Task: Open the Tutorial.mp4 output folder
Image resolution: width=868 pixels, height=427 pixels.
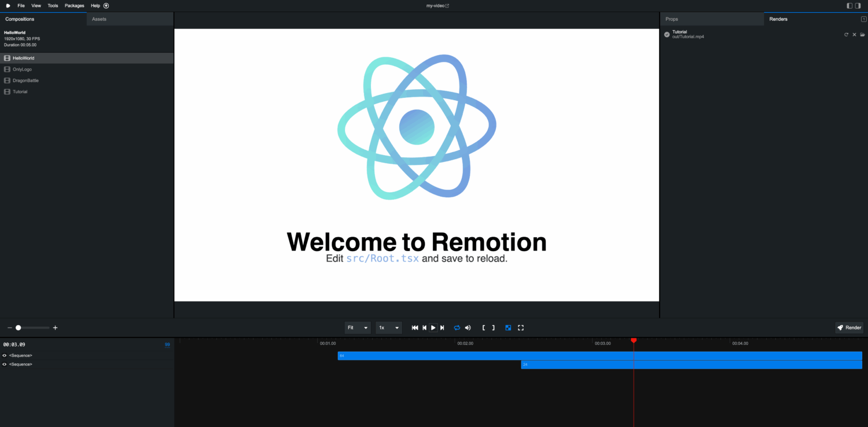Action: 862,35
